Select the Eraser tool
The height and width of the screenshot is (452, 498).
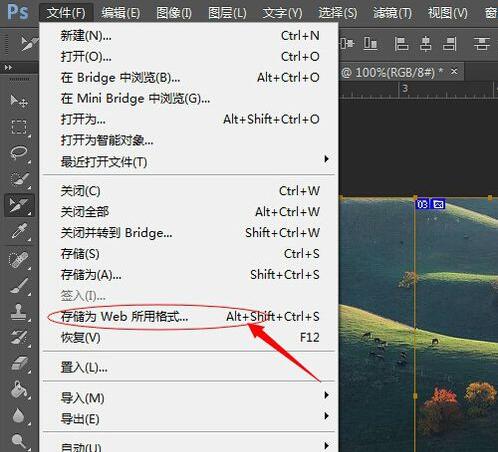[19, 363]
